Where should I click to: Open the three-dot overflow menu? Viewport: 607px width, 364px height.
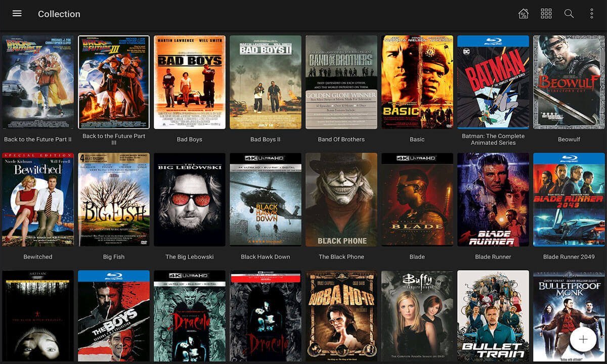coord(592,14)
